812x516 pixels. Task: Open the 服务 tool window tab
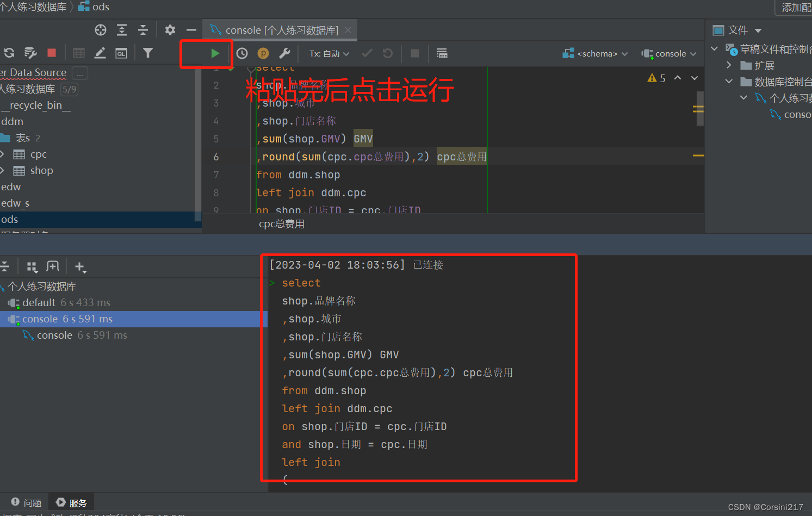pos(71,503)
